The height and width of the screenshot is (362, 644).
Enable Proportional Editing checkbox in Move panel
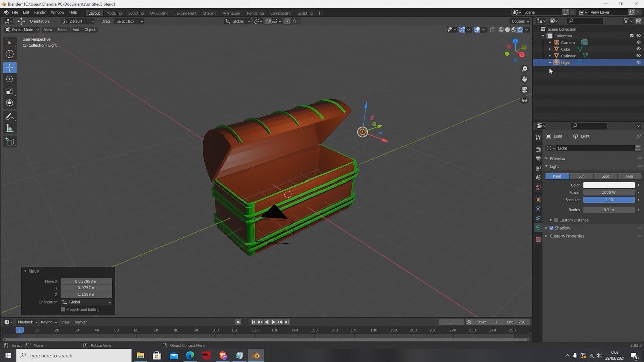click(x=63, y=309)
